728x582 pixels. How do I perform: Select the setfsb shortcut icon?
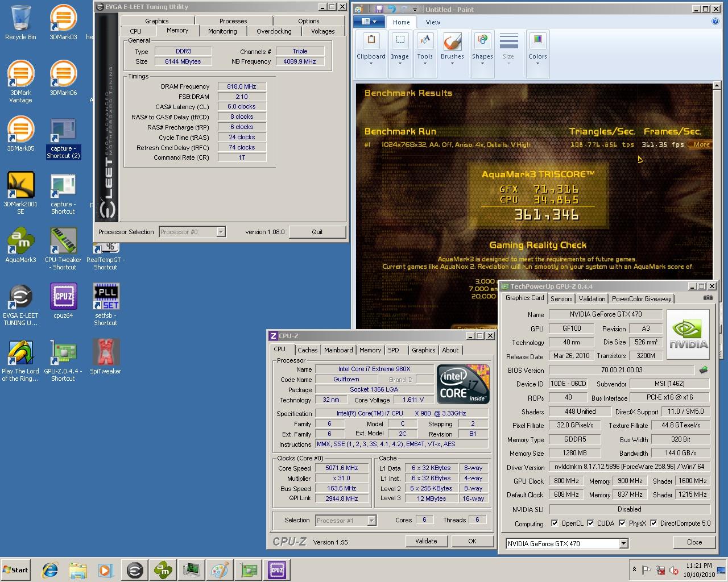(x=106, y=305)
